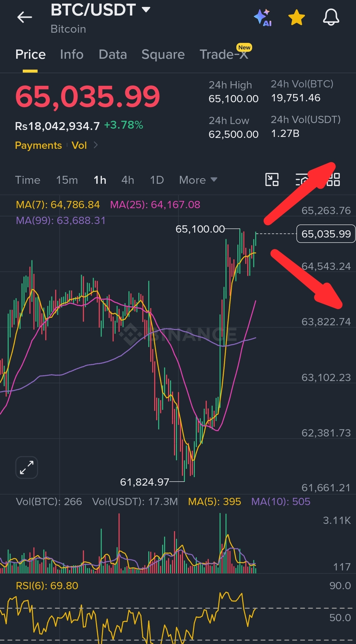Tap the 24h Low value 62,500.00

point(234,134)
